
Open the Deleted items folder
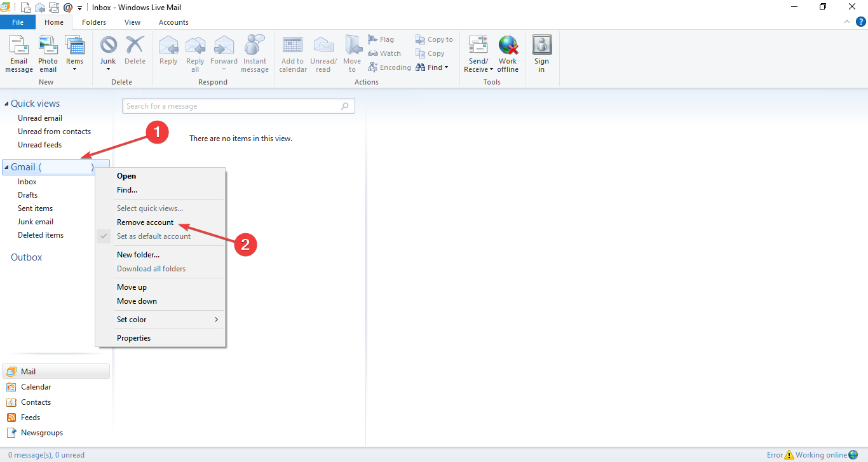[x=41, y=235]
